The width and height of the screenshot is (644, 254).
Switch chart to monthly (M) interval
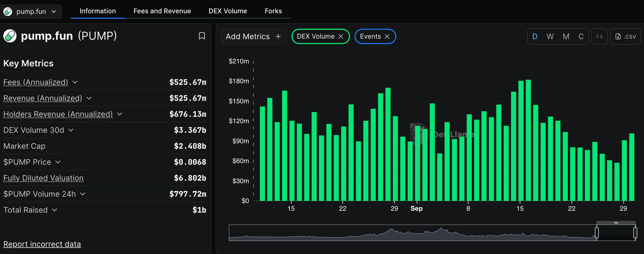566,36
